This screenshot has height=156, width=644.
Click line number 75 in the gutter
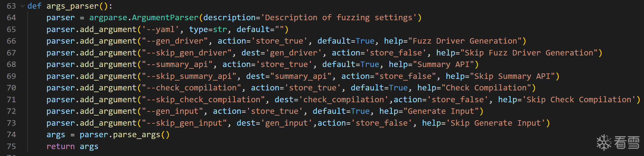pyautogui.click(x=11, y=146)
